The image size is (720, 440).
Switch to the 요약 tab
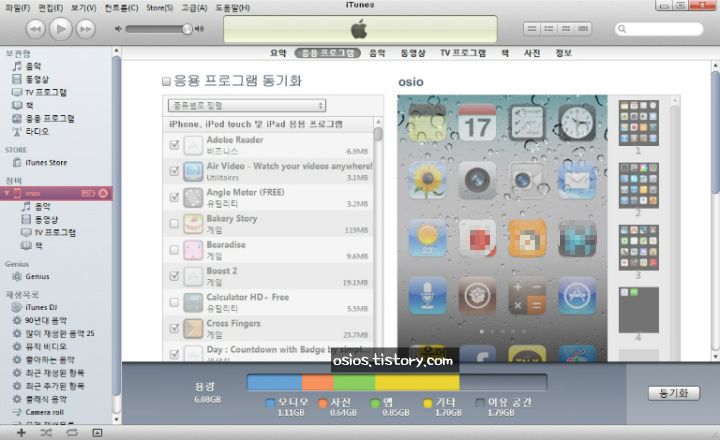click(278, 53)
